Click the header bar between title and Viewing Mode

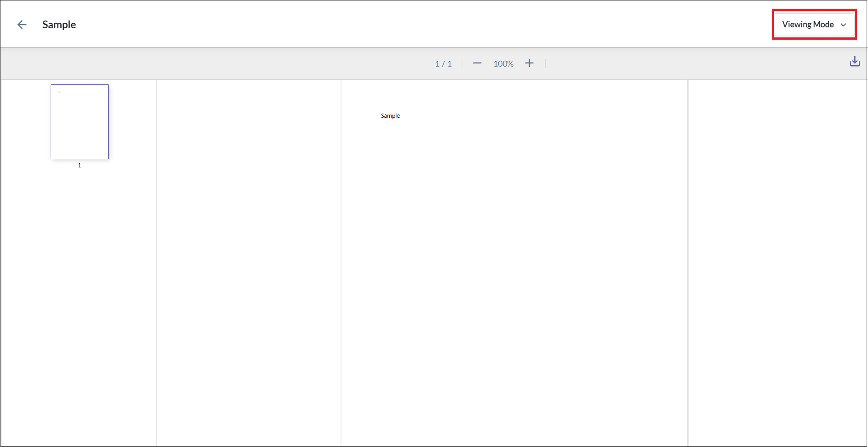(x=424, y=24)
